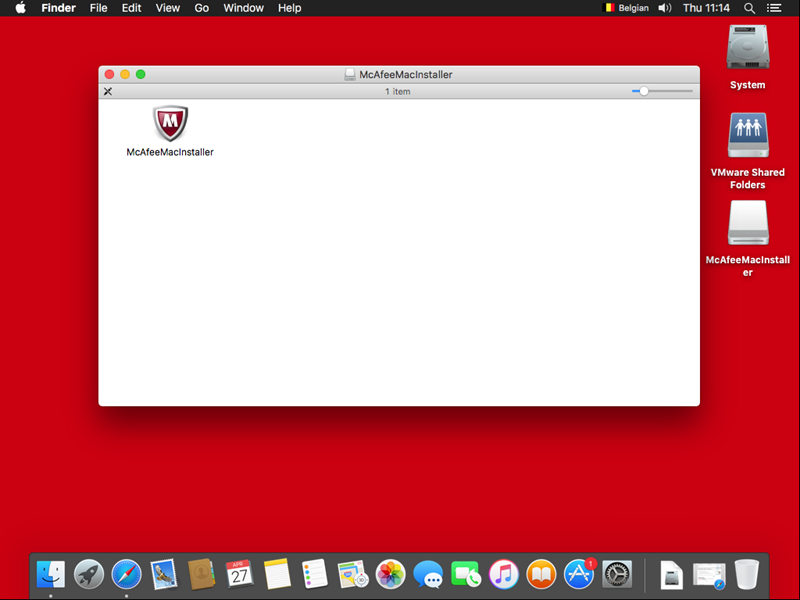Screen dimensions: 800x600
Task: Launch Maps from the Dock
Action: [x=353, y=573]
